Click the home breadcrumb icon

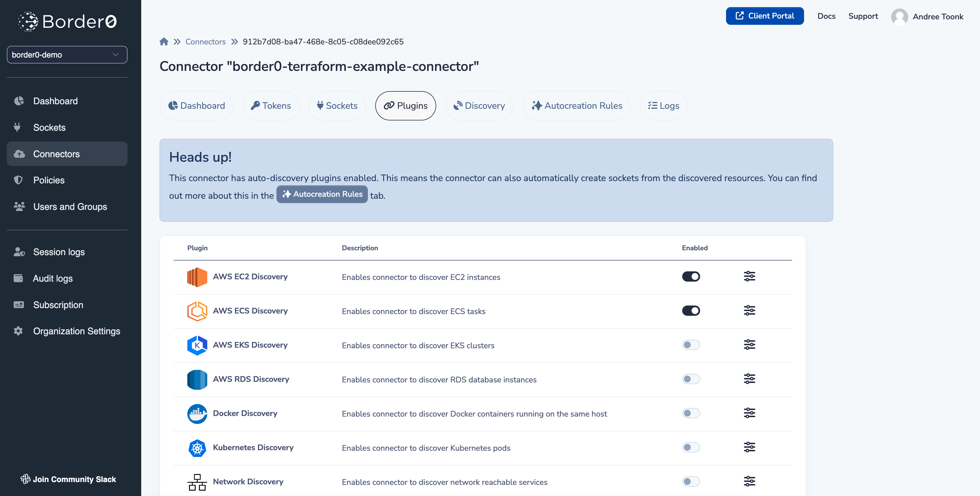coord(164,42)
